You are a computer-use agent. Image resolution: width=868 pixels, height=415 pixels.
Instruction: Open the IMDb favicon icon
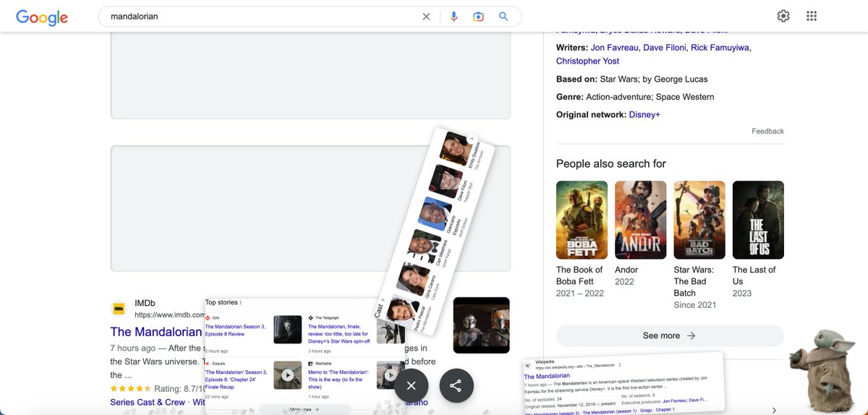pyautogui.click(x=118, y=309)
